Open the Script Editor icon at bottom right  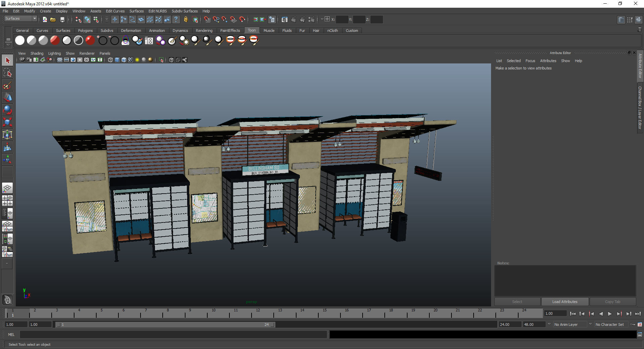[640, 334]
